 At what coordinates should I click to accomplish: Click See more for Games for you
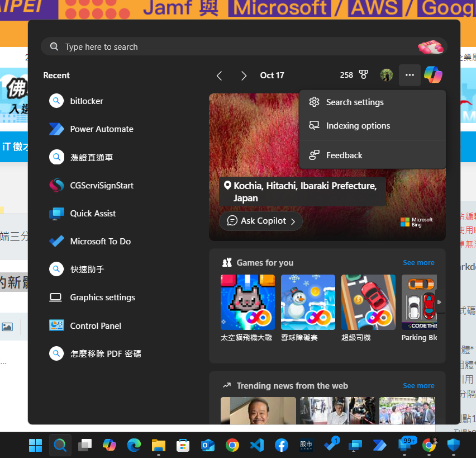(x=418, y=263)
